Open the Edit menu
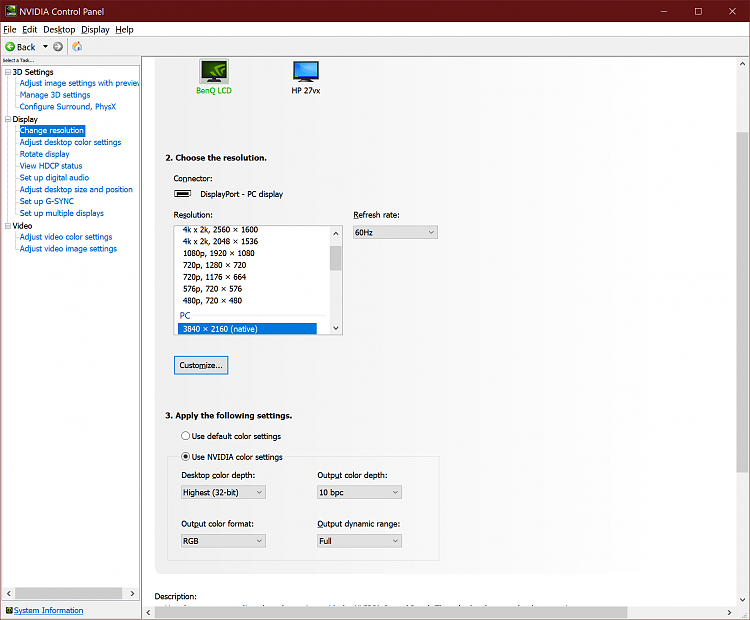The height and width of the screenshot is (620, 750). (30, 30)
